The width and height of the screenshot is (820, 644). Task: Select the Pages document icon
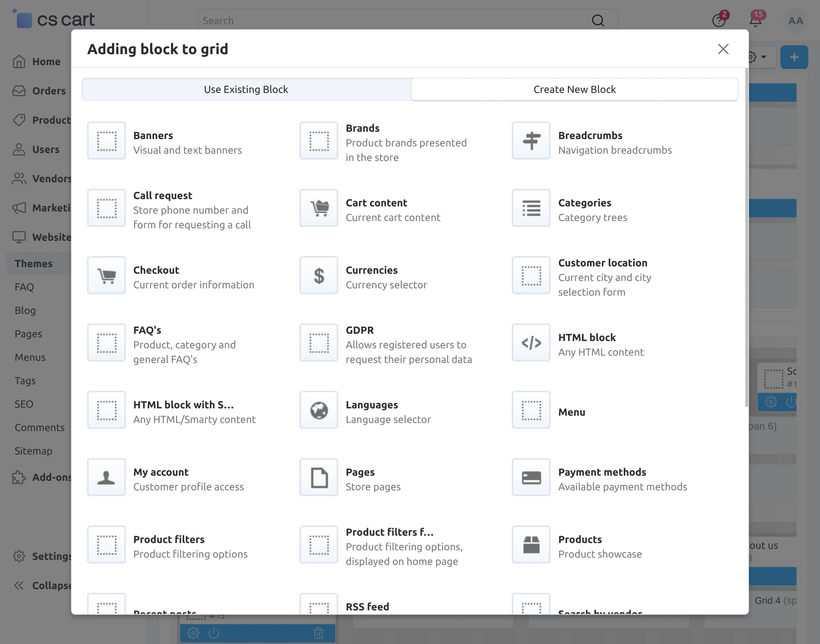pyautogui.click(x=319, y=478)
